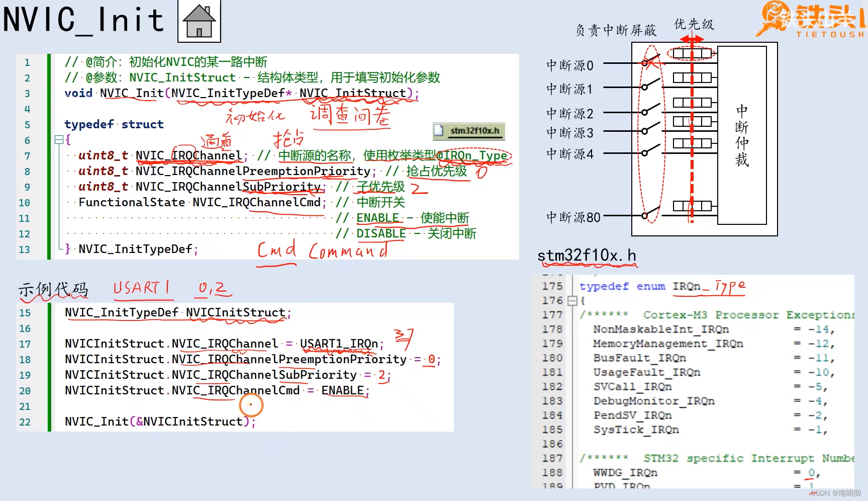Click the priority register boxes for 中断源2

pos(692,103)
